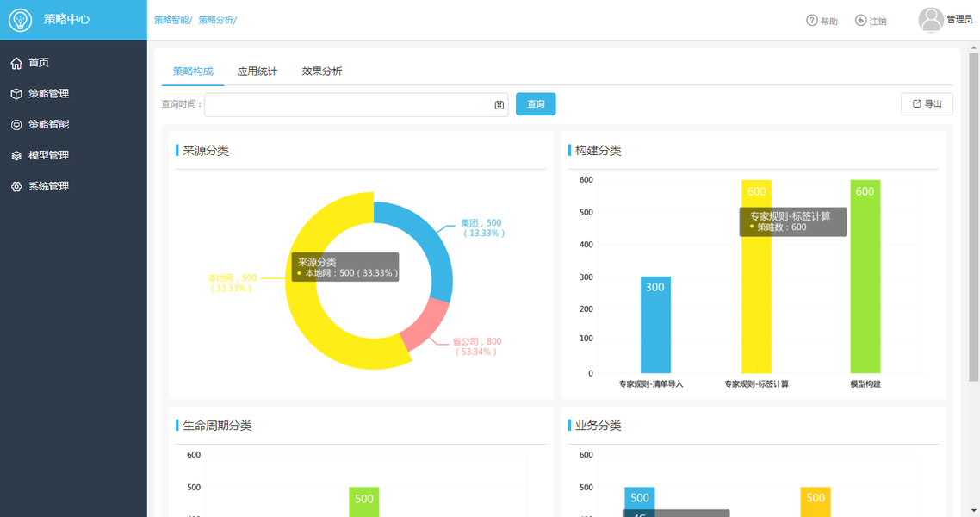
Task: Click the 模型构建 axis label
Action: click(x=865, y=383)
